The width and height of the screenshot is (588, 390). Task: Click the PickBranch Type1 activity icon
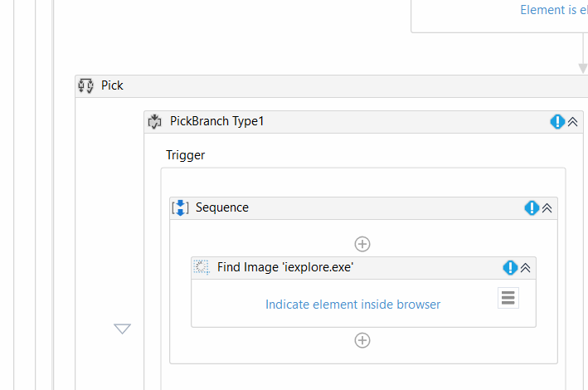tap(155, 121)
